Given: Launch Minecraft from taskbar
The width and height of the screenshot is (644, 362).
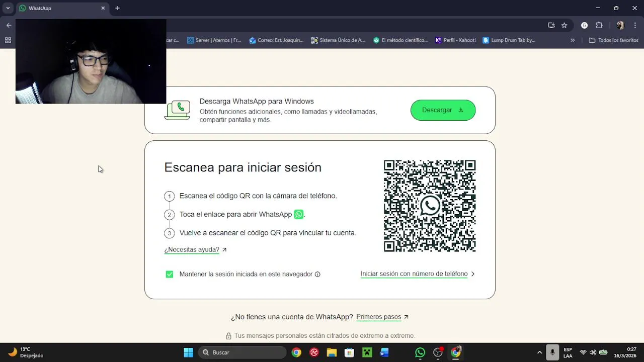Looking at the screenshot, I should [367, 352].
